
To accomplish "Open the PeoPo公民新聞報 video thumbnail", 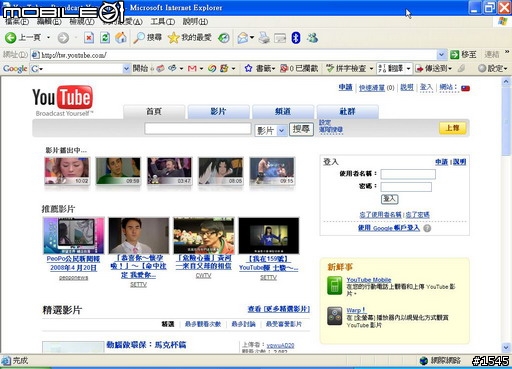I will coord(74,235).
